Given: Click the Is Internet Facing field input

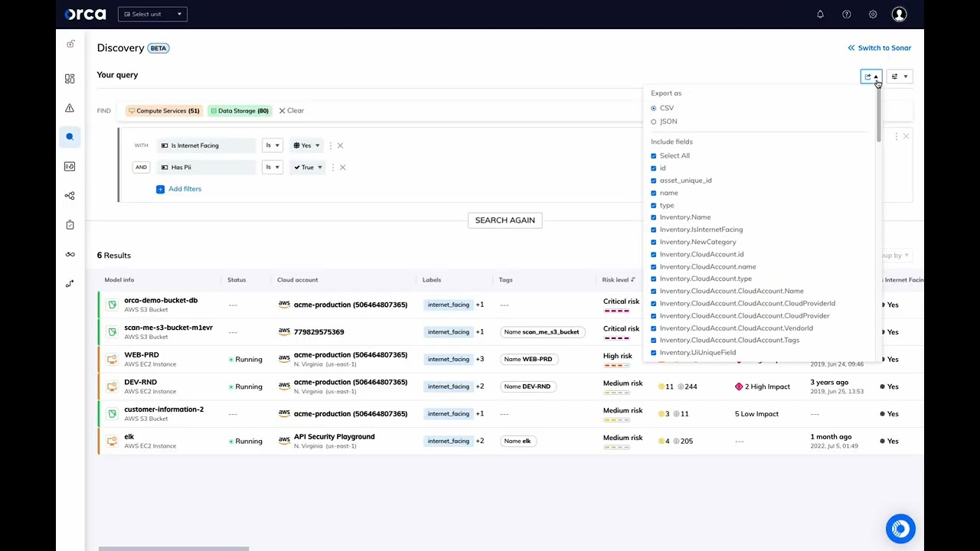Looking at the screenshot, I should tap(207, 145).
